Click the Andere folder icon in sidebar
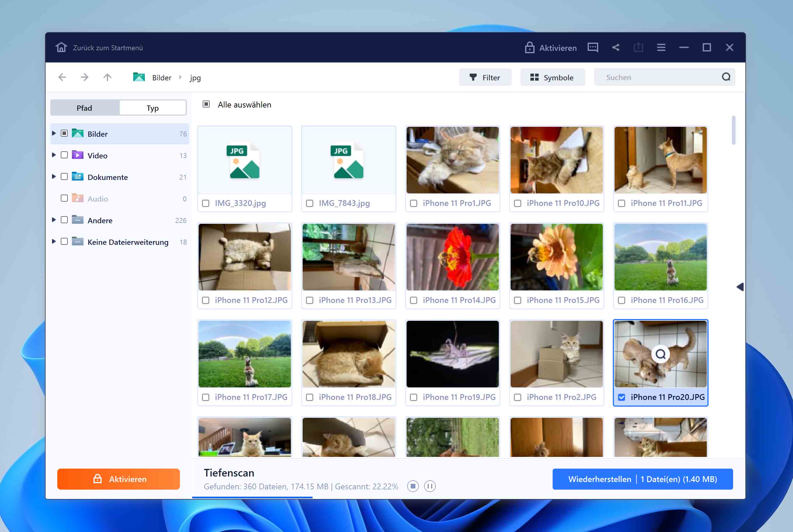 78,220
